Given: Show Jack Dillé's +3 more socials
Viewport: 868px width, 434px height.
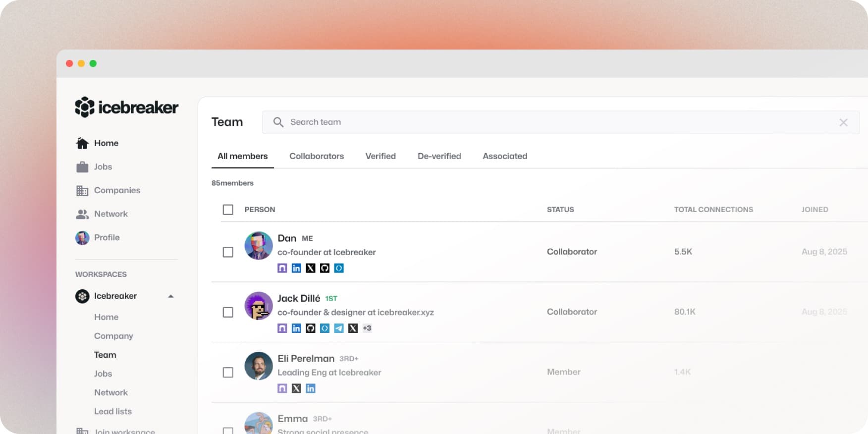Looking at the screenshot, I should click(367, 328).
